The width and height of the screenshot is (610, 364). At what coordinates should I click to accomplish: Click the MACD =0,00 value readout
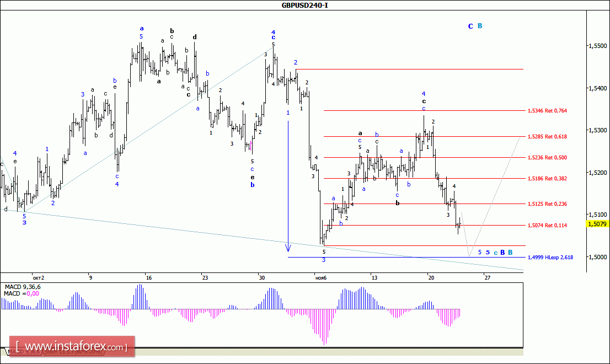pyautogui.click(x=22, y=293)
